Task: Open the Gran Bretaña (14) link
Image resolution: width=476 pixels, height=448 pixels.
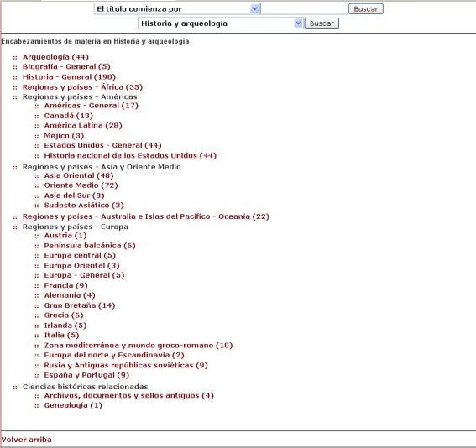Action: tap(80, 305)
